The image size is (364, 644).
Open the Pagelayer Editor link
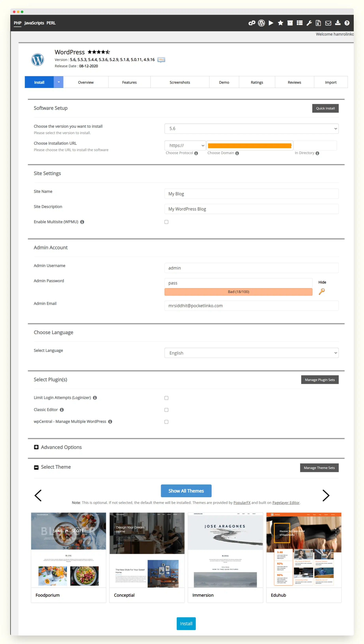pos(286,503)
